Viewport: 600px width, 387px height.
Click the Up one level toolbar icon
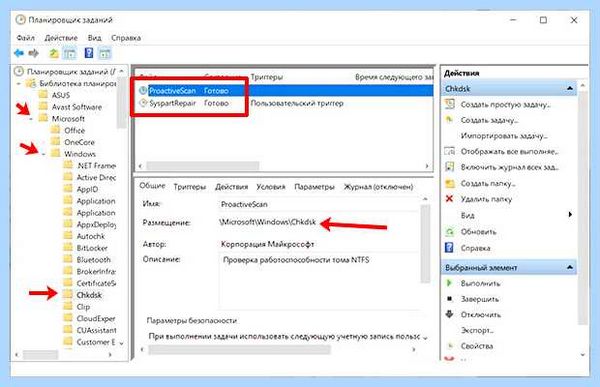[54, 53]
